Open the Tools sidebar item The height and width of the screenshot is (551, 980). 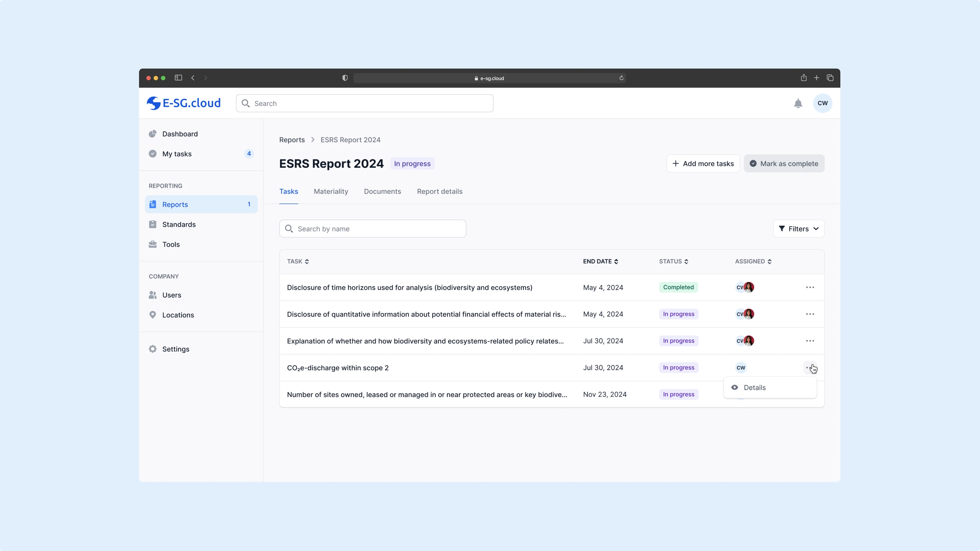click(171, 245)
